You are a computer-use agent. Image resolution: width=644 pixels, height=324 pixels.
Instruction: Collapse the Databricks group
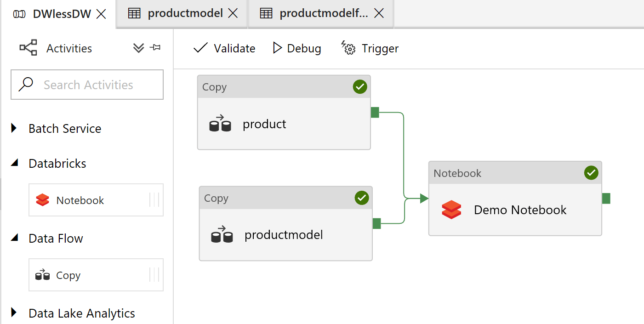point(15,163)
